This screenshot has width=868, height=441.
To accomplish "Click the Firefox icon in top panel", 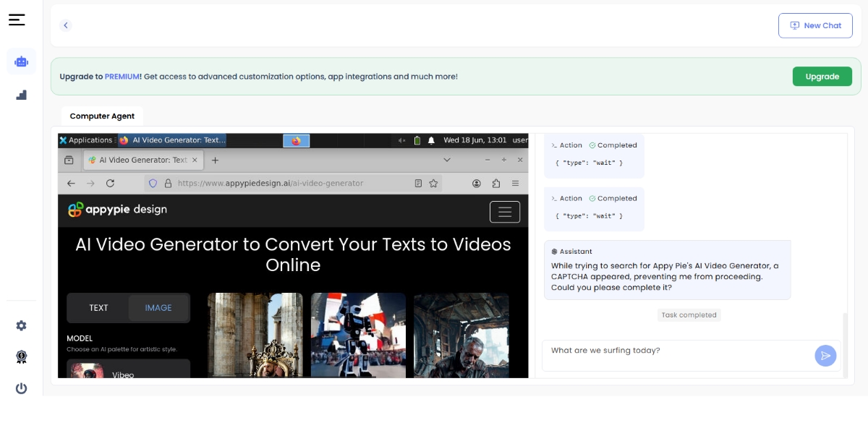I will 296,141.
